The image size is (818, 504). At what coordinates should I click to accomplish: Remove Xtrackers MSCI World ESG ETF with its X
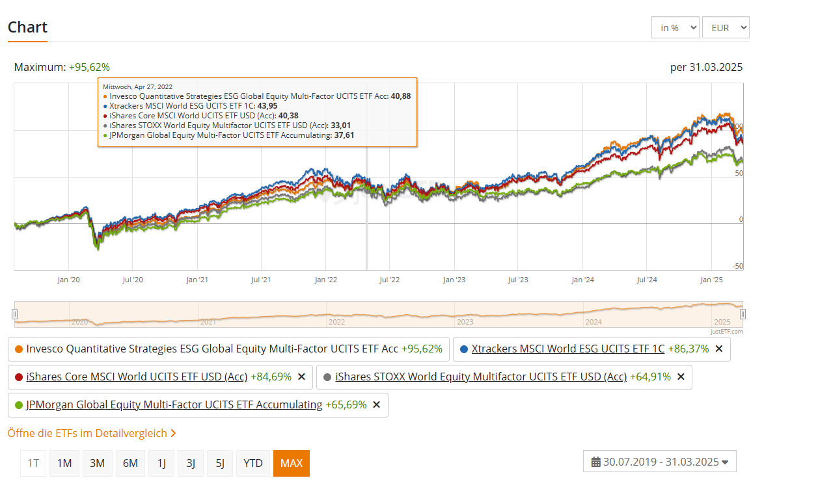pyautogui.click(x=719, y=349)
